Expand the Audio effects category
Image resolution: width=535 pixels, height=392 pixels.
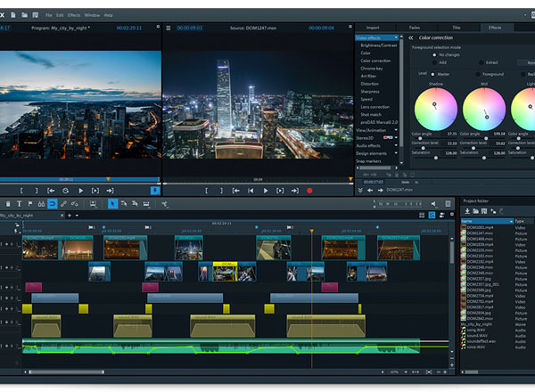click(x=396, y=145)
